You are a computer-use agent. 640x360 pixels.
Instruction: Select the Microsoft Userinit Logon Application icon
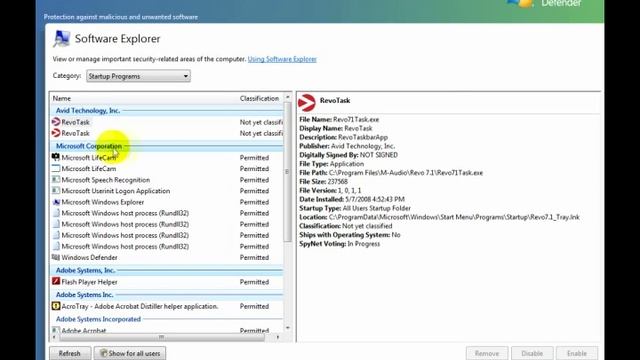point(56,191)
